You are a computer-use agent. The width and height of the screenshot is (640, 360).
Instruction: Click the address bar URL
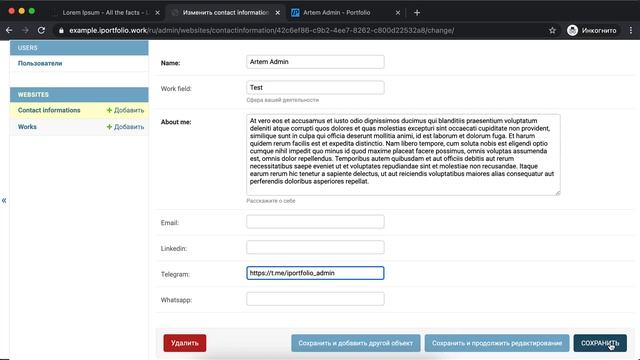[261, 30]
